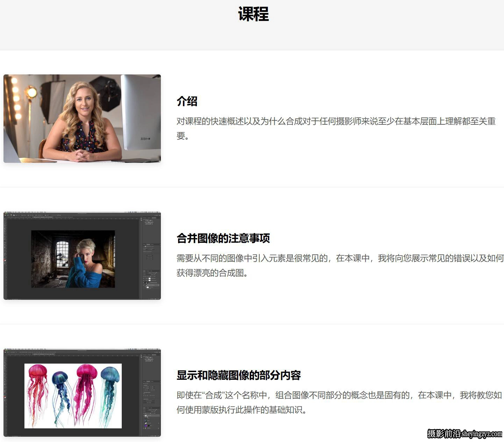The image size is (504, 442).
Task: Click the description starting with 即使在“合成”这个名称中
Action: pyautogui.click(x=339, y=402)
